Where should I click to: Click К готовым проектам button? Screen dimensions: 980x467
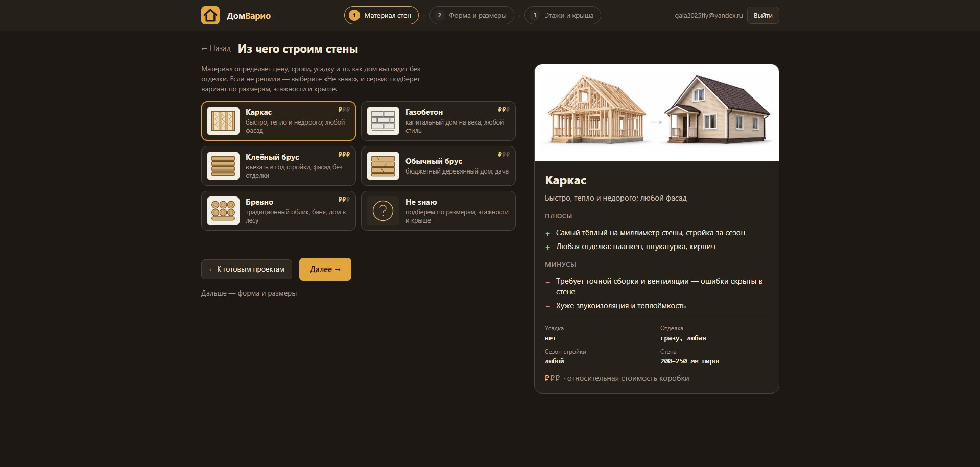(247, 269)
